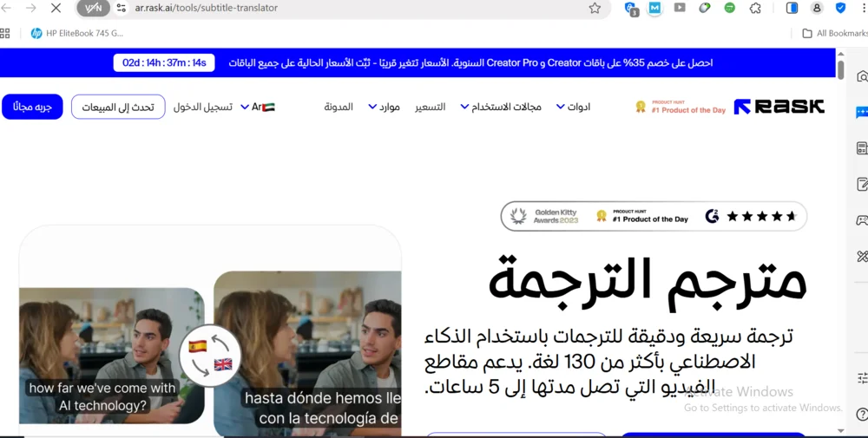
Task: Click the تحدث إلى المبيعات button
Action: click(x=118, y=107)
